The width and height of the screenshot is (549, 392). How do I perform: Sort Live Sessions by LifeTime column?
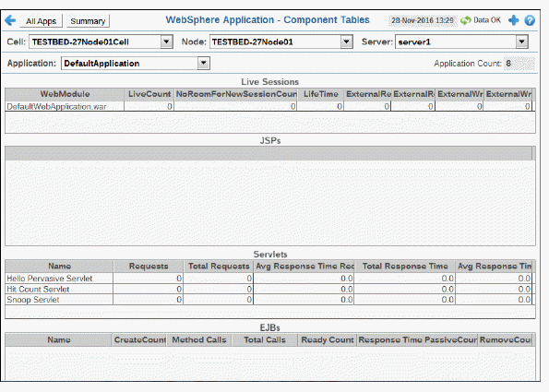pyautogui.click(x=320, y=94)
